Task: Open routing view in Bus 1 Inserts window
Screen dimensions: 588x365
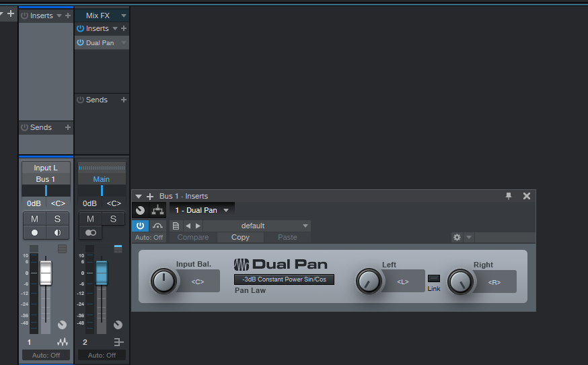Action: [x=157, y=210]
